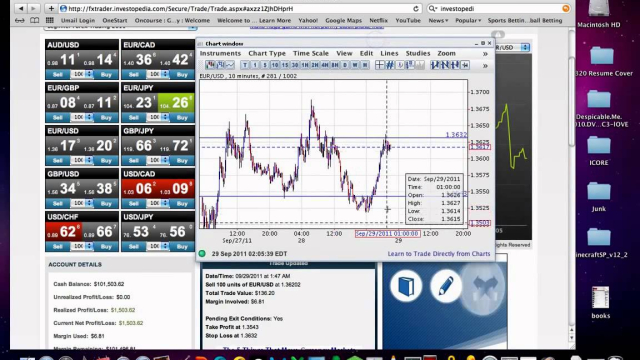Click browser back arrow button
Screen dimensions: 640x360
pos(21,8)
